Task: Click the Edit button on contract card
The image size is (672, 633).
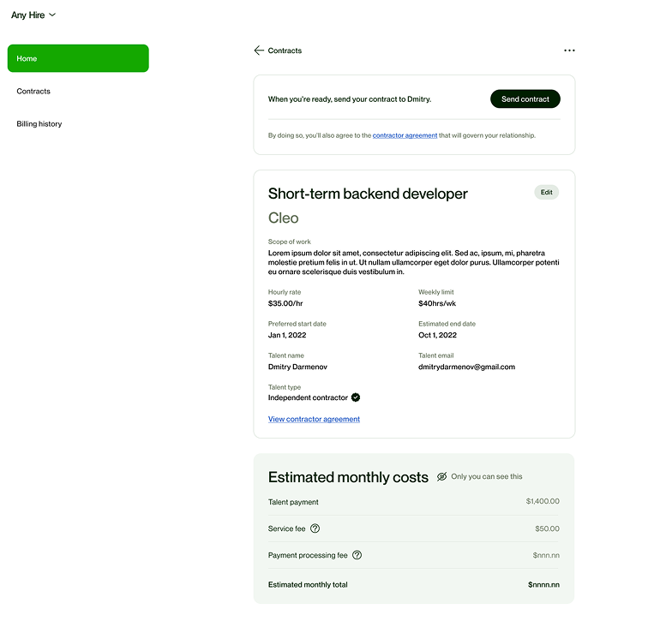Action: point(547,192)
